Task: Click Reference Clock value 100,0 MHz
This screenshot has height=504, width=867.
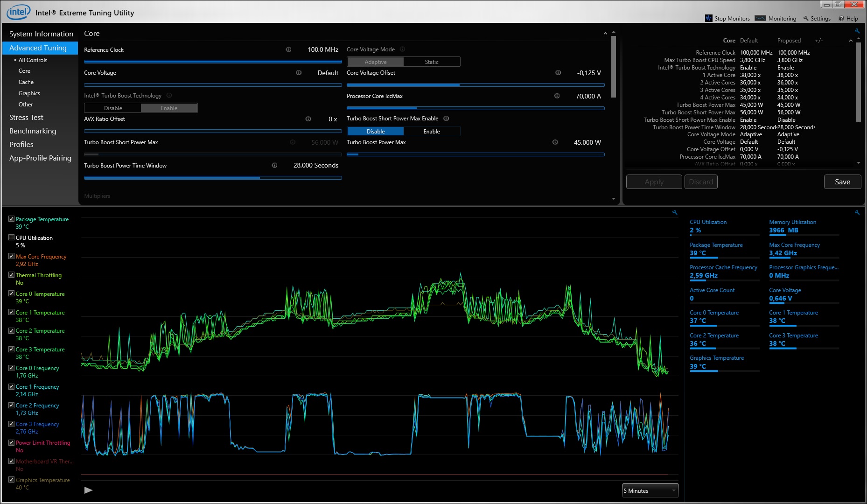Action: [x=323, y=49]
